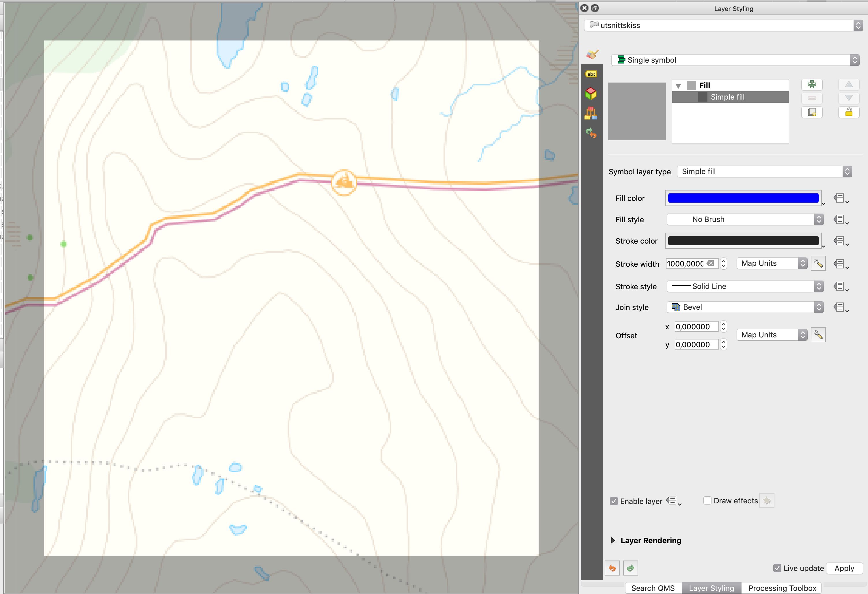Change Fill style from No Brush
868x594 pixels.
point(744,219)
